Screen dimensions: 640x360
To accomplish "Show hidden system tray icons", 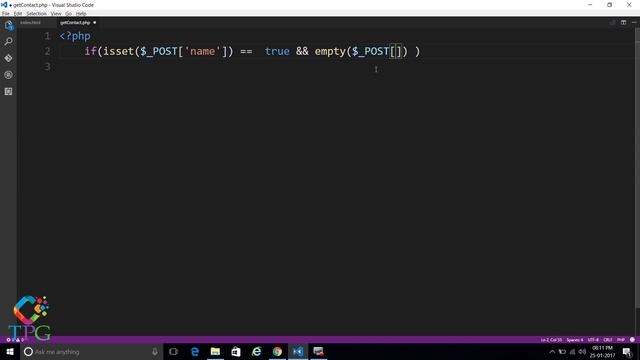I will (x=552, y=351).
